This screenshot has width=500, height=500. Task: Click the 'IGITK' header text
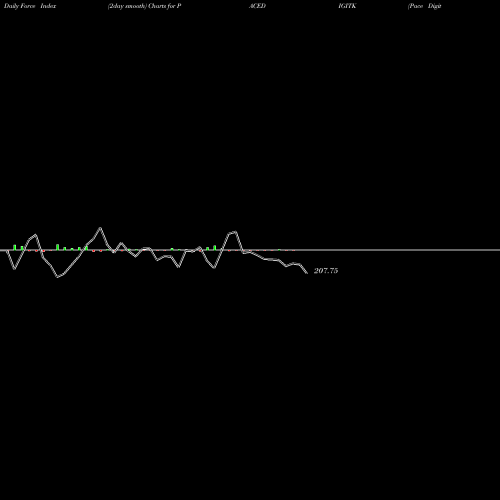(347, 6)
